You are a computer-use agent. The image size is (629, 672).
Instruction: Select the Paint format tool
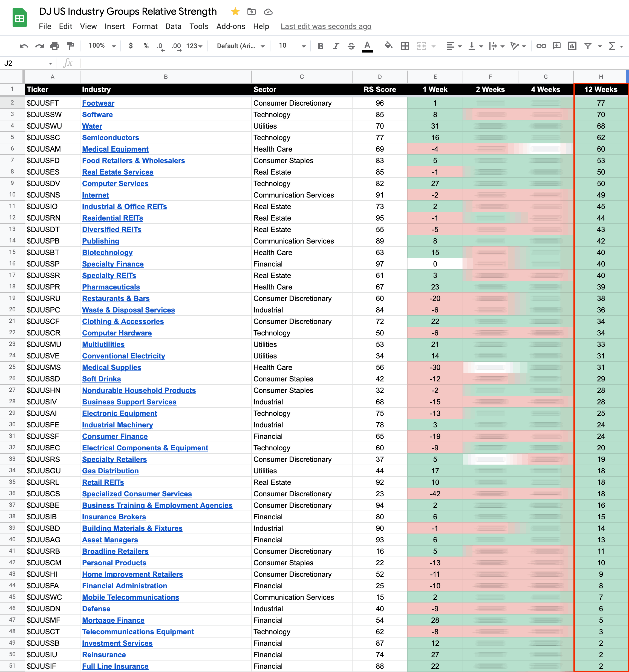pos(70,46)
